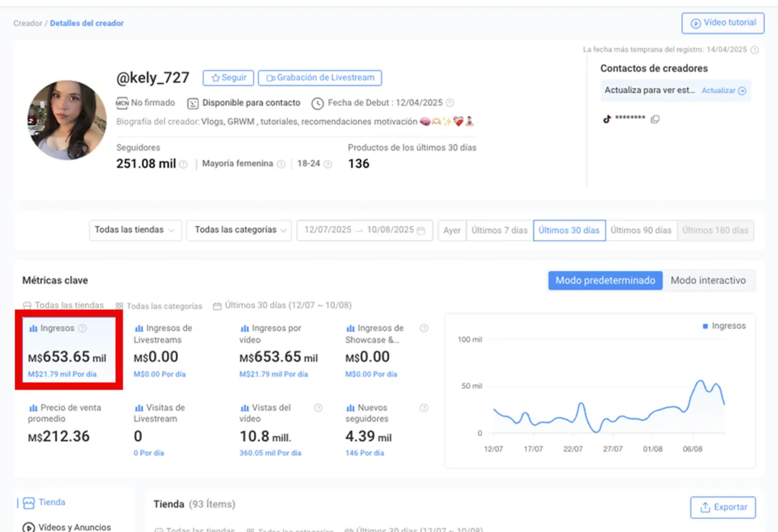Click the info icon after Mayoría femenina
This screenshot has height=532, width=778.
pos(281,165)
